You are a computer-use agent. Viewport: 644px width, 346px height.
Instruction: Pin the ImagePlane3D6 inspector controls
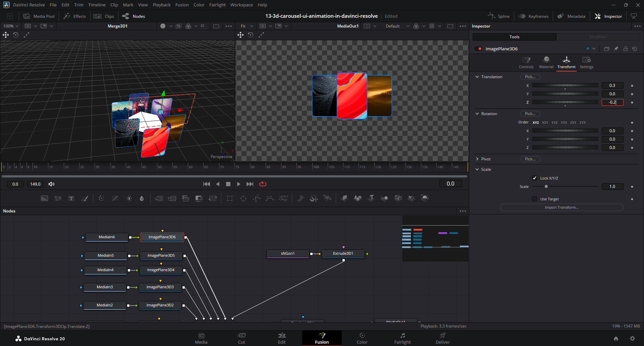(616, 49)
